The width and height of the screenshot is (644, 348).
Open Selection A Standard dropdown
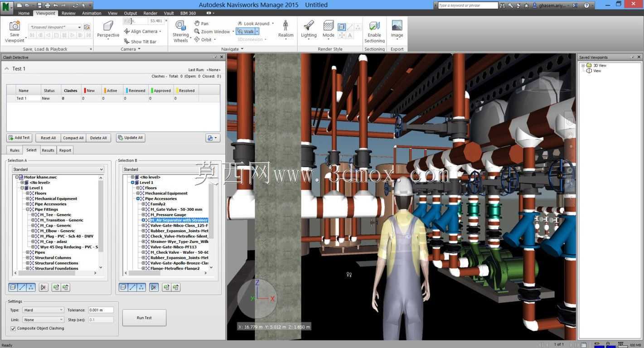coord(58,169)
